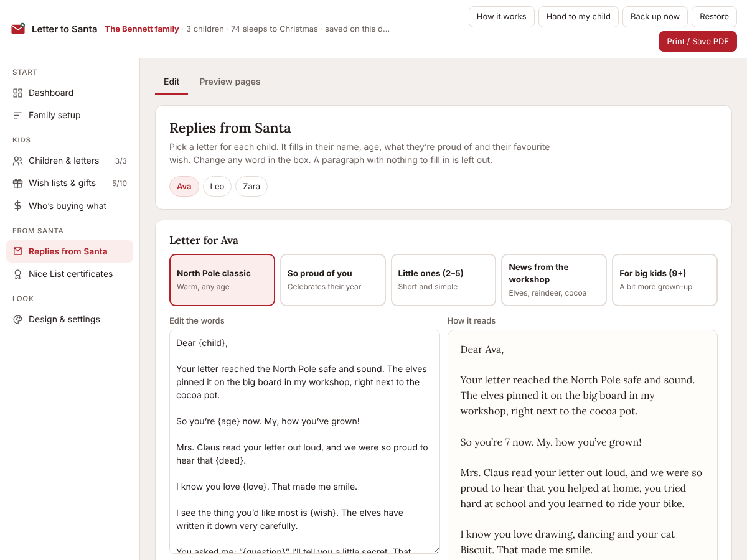This screenshot has width=747, height=560.
Task: Click the Design & settings palette icon
Action: tap(17, 319)
